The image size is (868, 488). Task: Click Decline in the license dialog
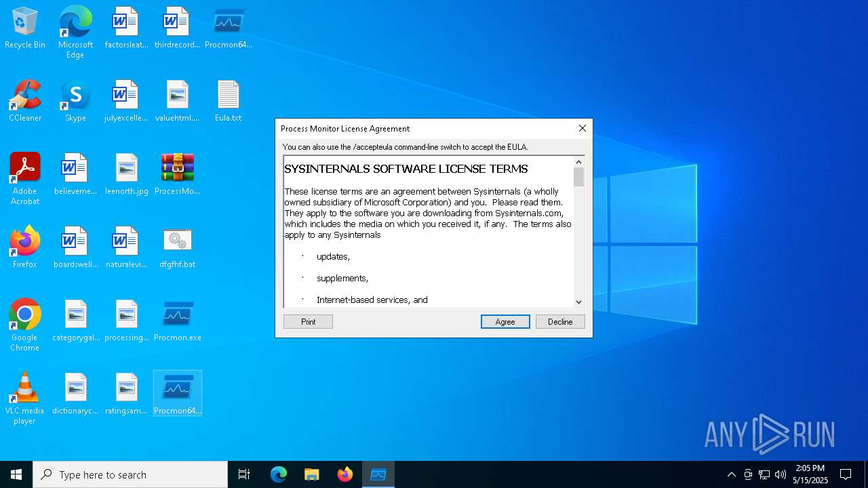point(560,322)
